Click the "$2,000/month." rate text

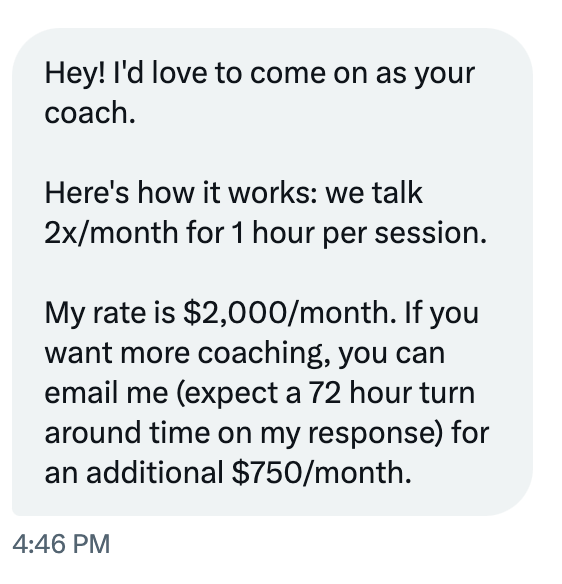[x=290, y=313]
